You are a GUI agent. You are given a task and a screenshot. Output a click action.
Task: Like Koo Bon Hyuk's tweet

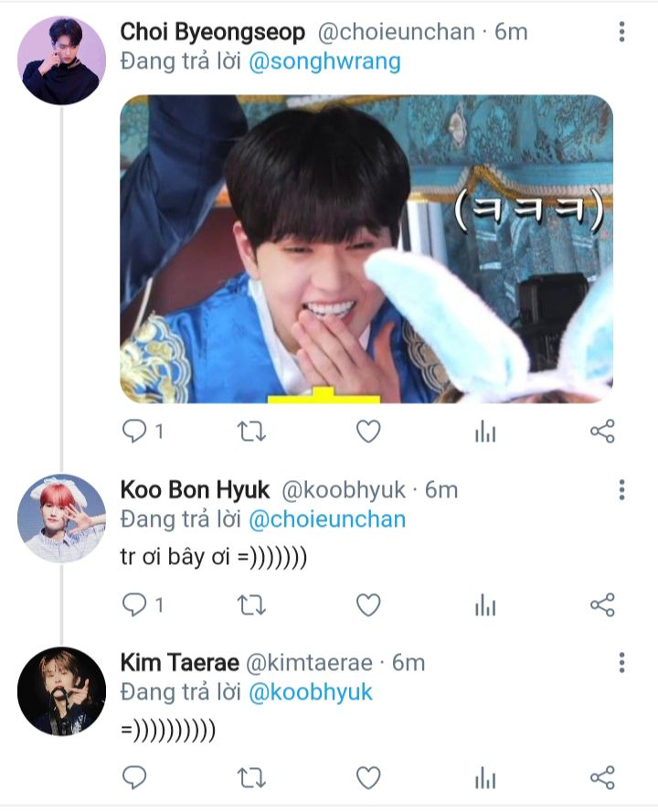(367, 604)
